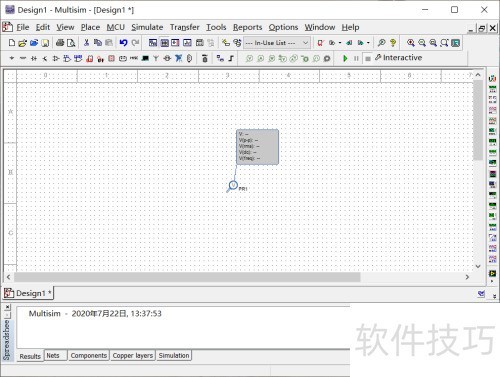Open Print Preview
Screen dimensions: 500x377
(71, 43)
